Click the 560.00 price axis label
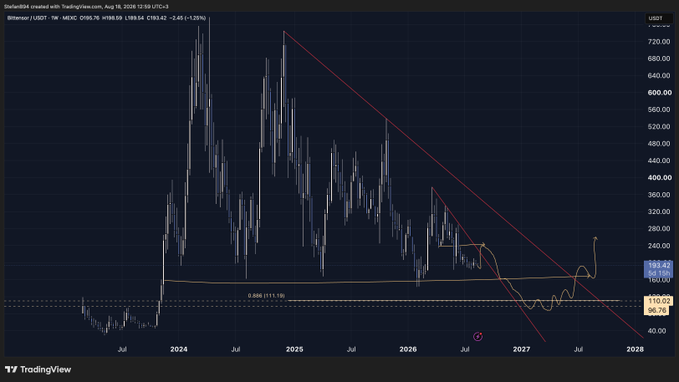The height and width of the screenshot is (382, 679). [659, 110]
